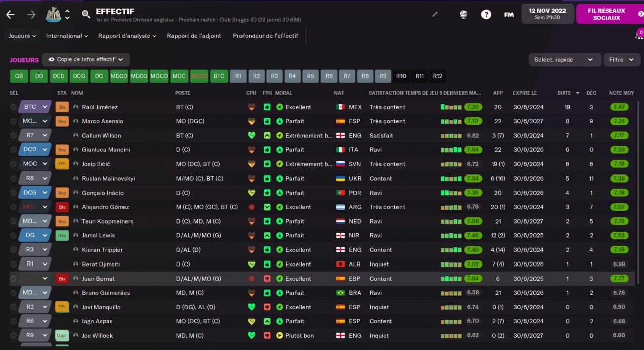Open the globe head icon
Image resolution: width=644 pixels, height=350 pixels.
pyautogui.click(x=464, y=14)
